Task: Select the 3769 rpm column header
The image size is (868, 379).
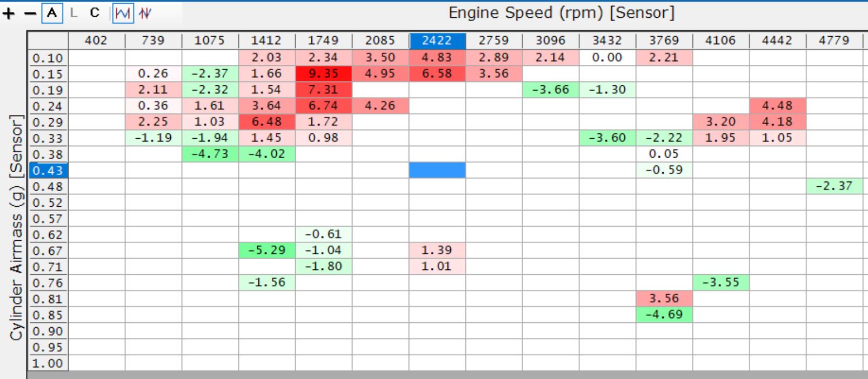Action: [x=664, y=41]
